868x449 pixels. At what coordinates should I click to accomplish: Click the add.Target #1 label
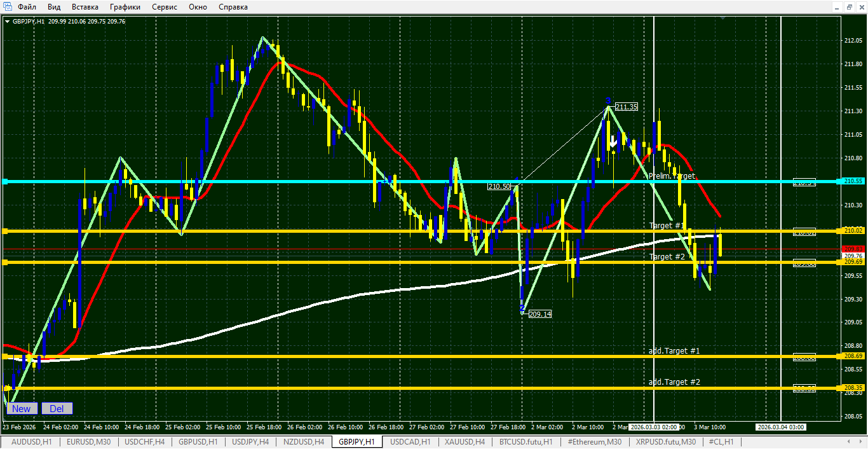[674, 351]
